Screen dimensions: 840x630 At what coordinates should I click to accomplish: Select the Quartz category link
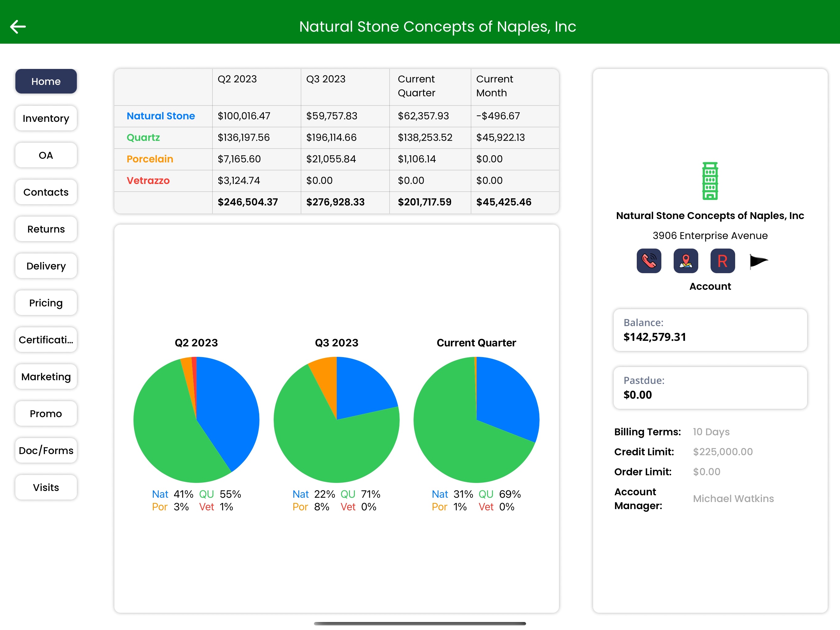pyautogui.click(x=143, y=138)
